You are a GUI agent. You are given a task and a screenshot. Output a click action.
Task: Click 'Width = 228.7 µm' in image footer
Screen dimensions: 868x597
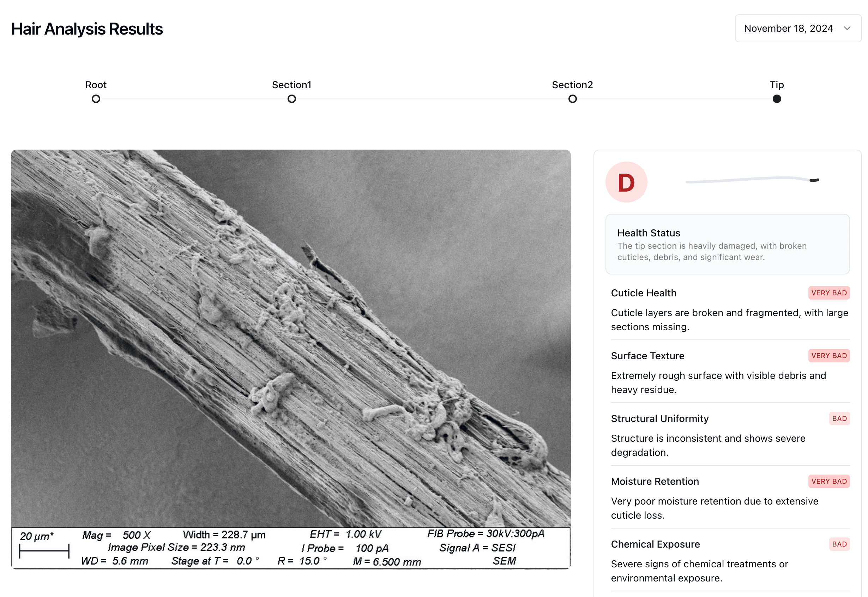224,535
